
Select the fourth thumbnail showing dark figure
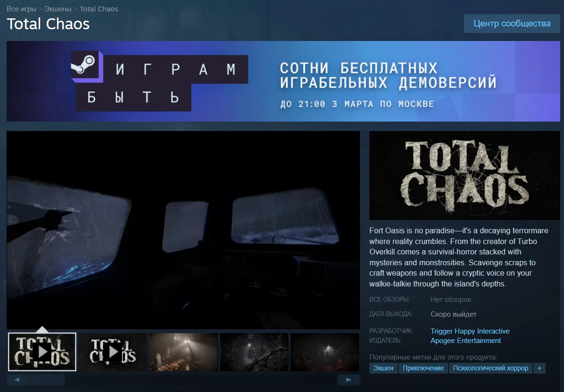tap(254, 352)
